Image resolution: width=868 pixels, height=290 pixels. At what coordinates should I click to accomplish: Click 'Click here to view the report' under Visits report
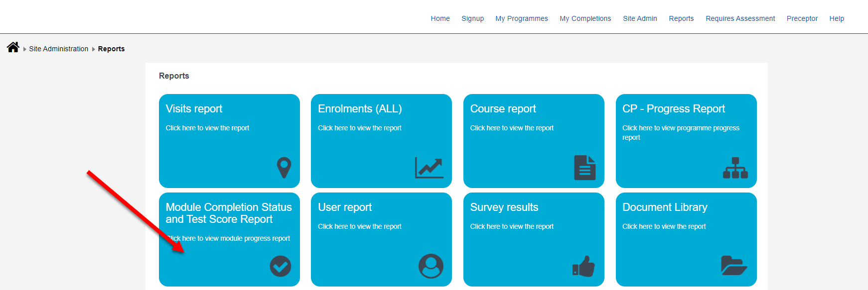pyautogui.click(x=207, y=128)
